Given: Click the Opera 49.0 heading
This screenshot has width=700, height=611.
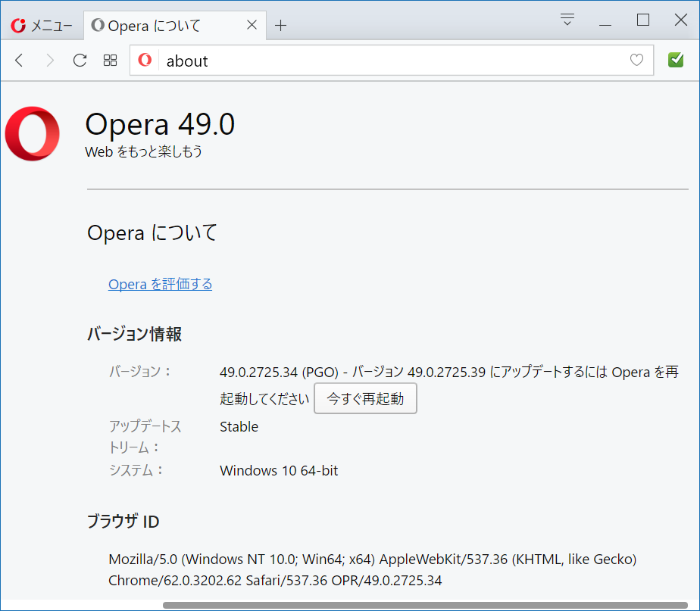Looking at the screenshot, I should pos(160,124).
